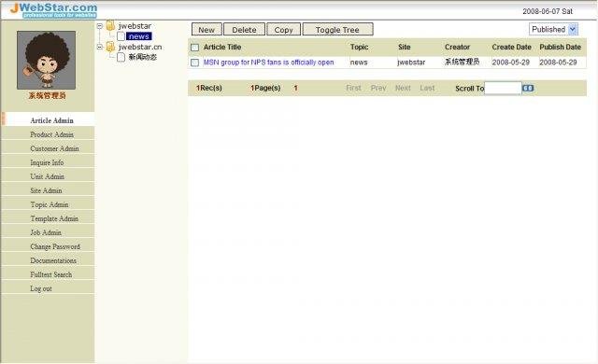Screen dimensions: 598x364
Task: Click the Delete button
Action: tap(244, 30)
